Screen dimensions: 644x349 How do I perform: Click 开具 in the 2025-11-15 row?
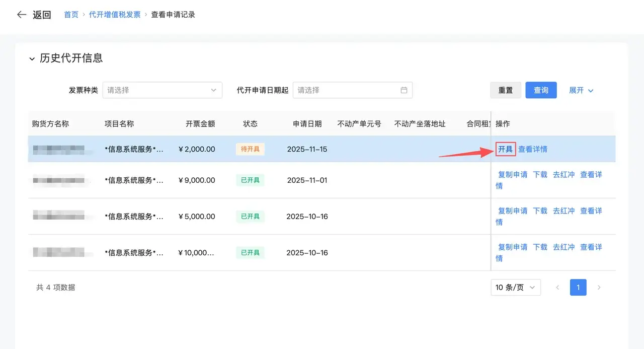pyautogui.click(x=506, y=149)
